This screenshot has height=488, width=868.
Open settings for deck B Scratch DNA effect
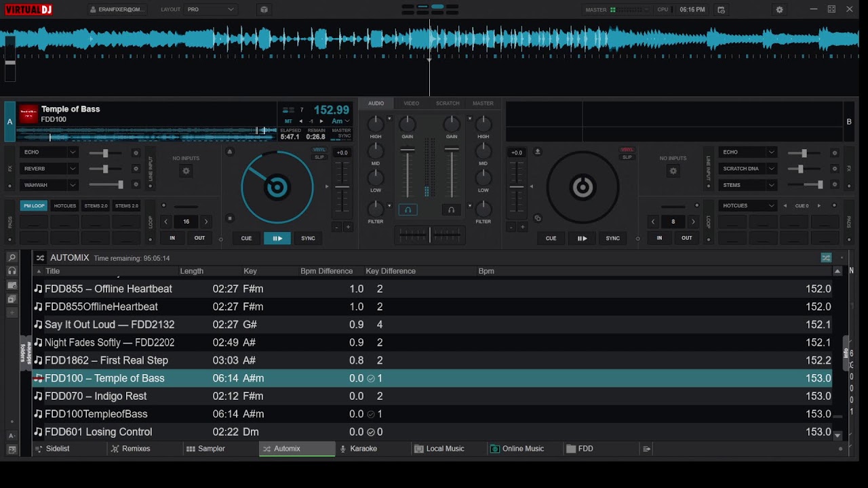[x=835, y=169]
